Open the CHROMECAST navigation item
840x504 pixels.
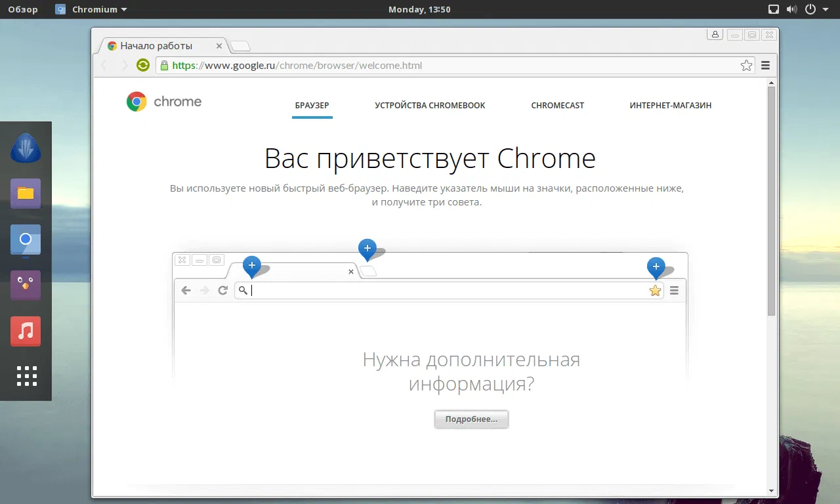pyautogui.click(x=558, y=105)
